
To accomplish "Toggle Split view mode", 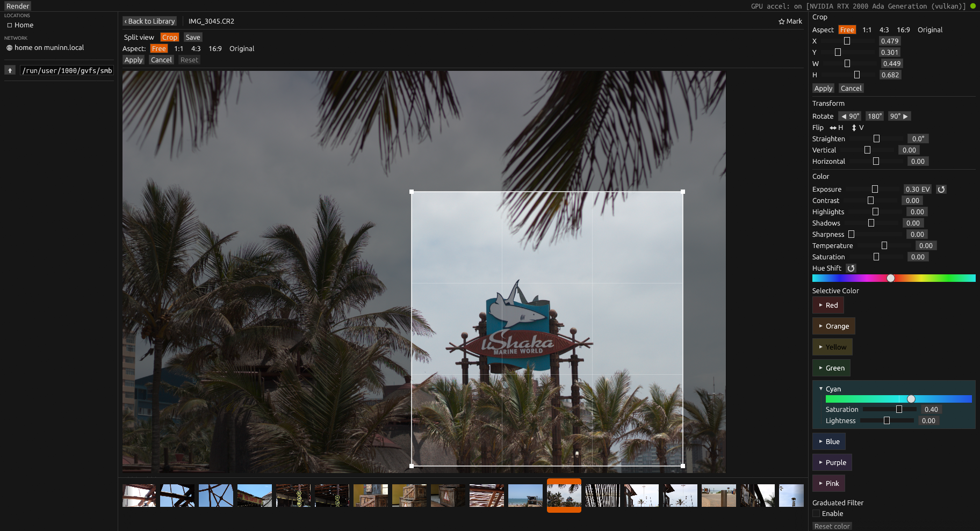I will pyautogui.click(x=139, y=38).
